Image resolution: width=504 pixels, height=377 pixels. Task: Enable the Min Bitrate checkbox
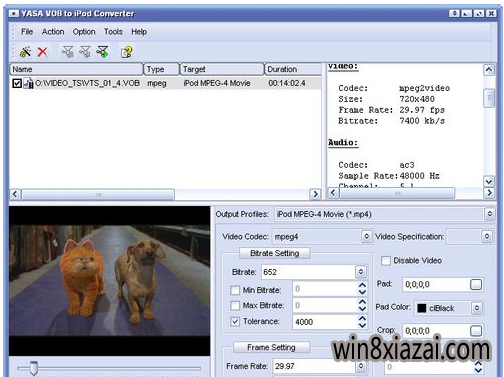pos(235,290)
